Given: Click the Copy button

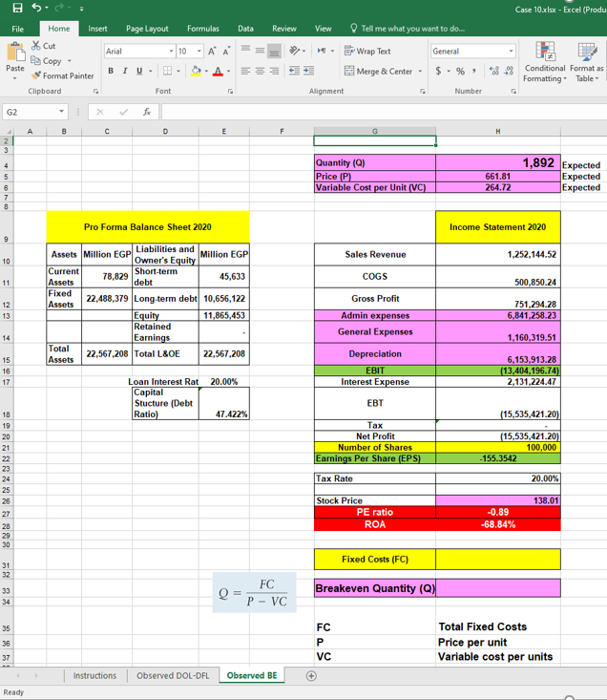Looking at the screenshot, I should pyautogui.click(x=46, y=60).
